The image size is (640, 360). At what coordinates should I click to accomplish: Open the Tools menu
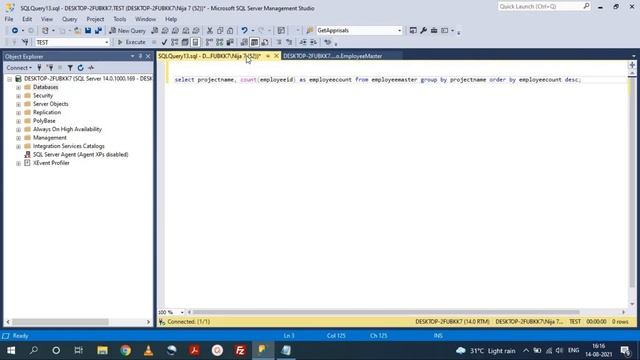click(x=120, y=19)
